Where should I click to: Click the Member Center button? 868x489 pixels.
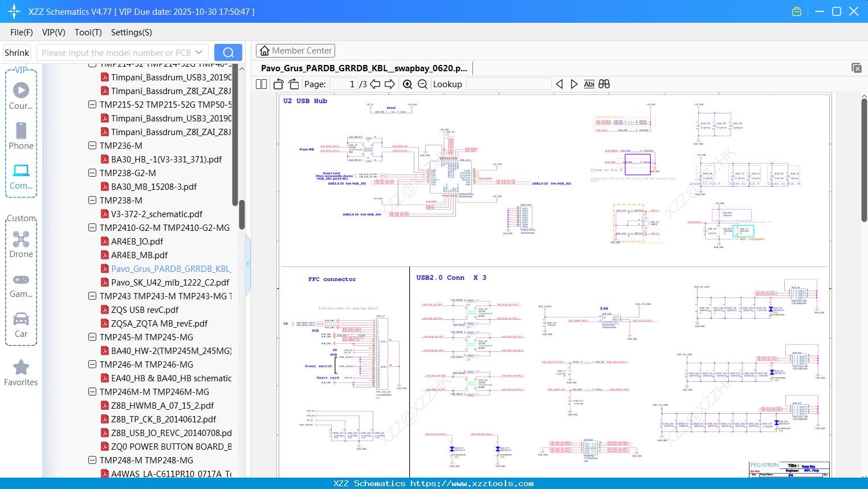tap(295, 51)
